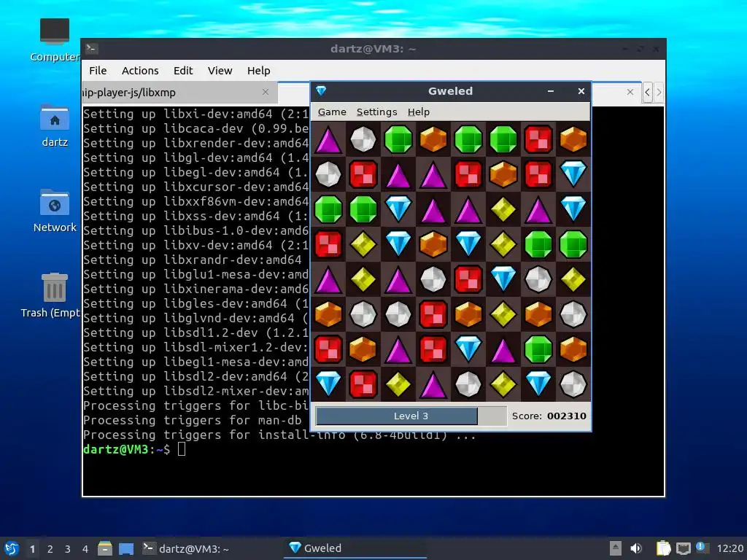
Task: Click the network status tray icon
Action: click(684, 548)
